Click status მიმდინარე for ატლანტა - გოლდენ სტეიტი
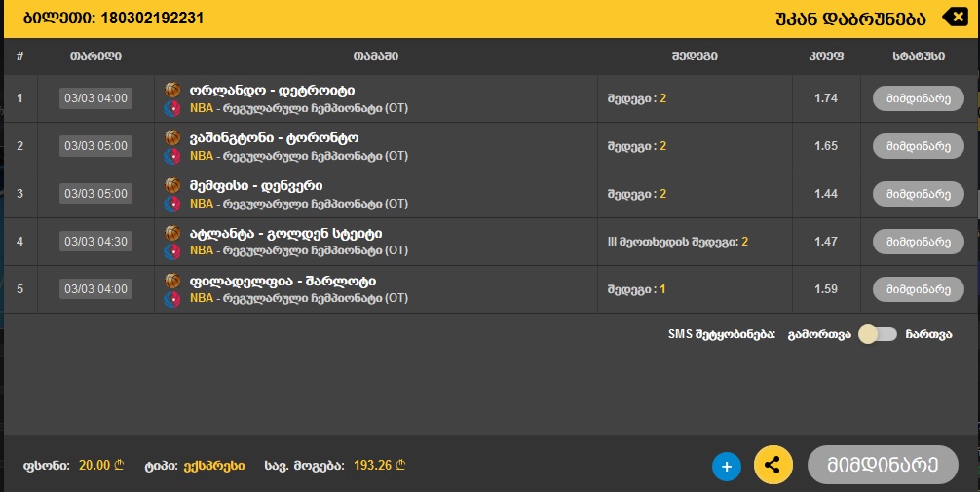This screenshot has height=492, width=980. tap(918, 242)
